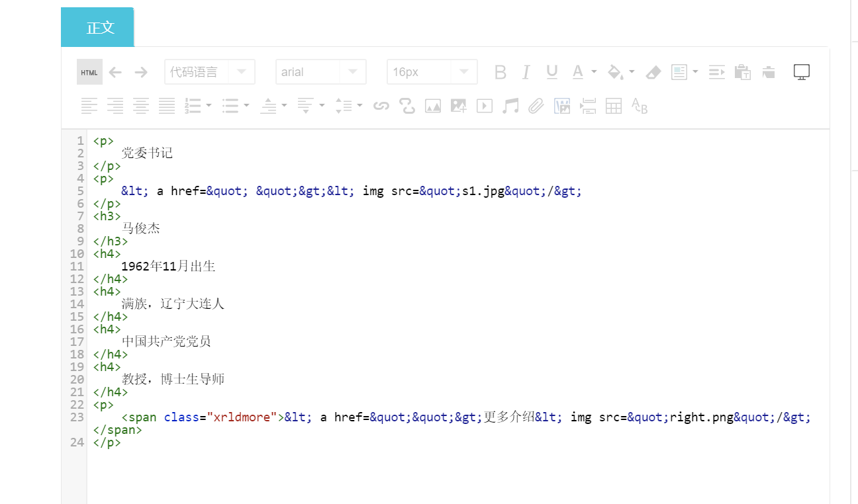This screenshot has width=858, height=504.
Task: Attach a file with paperclip icon
Action: (536, 105)
